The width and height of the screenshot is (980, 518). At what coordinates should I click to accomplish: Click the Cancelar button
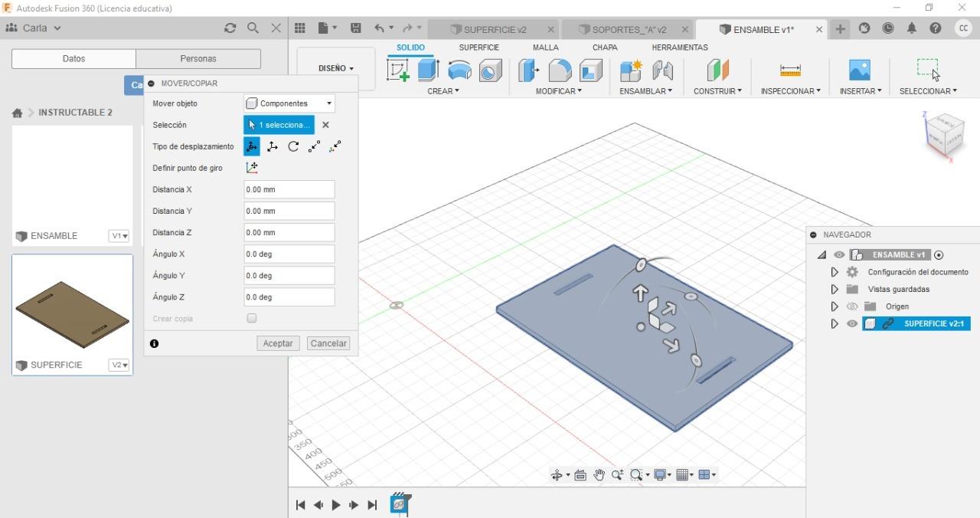tap(328, 343)
